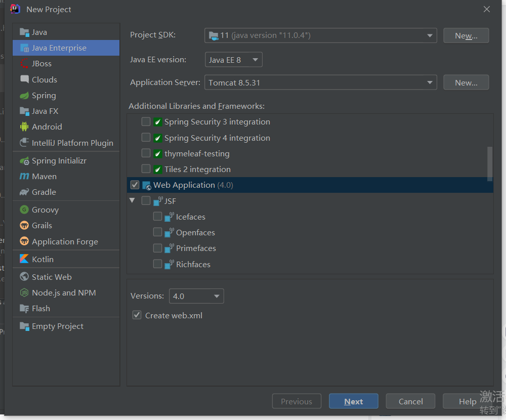Check the Richfaces checkbox
Viewport: 506px width, 420px height.
pos(157,264)
